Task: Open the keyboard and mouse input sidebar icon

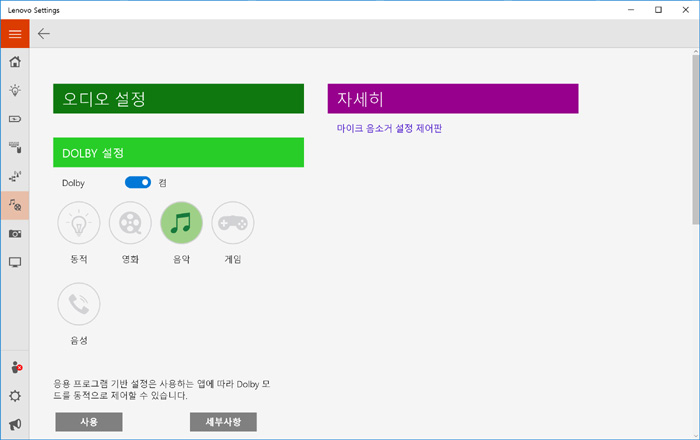Action: point(15,147)
